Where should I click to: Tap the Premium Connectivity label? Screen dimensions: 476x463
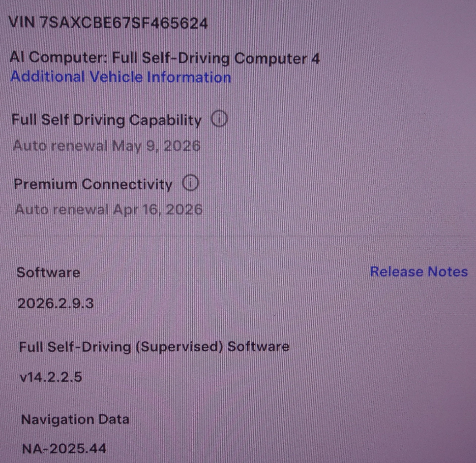(93, 184)
